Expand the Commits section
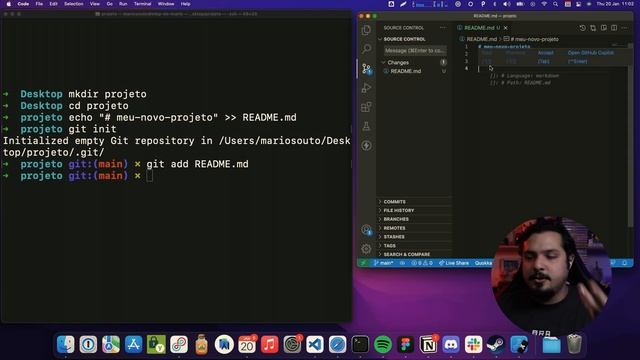This screenshot has height=360, width=640. tap(414, 202)
